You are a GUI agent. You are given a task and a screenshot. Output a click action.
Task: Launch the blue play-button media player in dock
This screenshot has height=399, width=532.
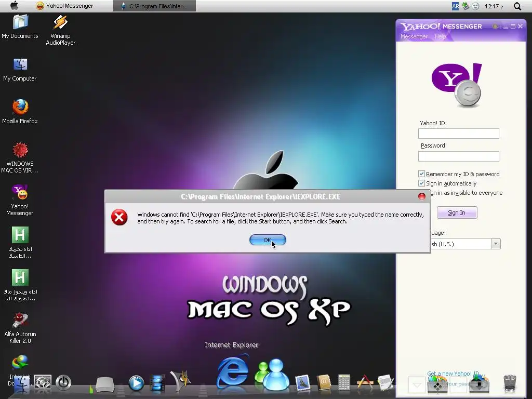(x=137, y=383)
